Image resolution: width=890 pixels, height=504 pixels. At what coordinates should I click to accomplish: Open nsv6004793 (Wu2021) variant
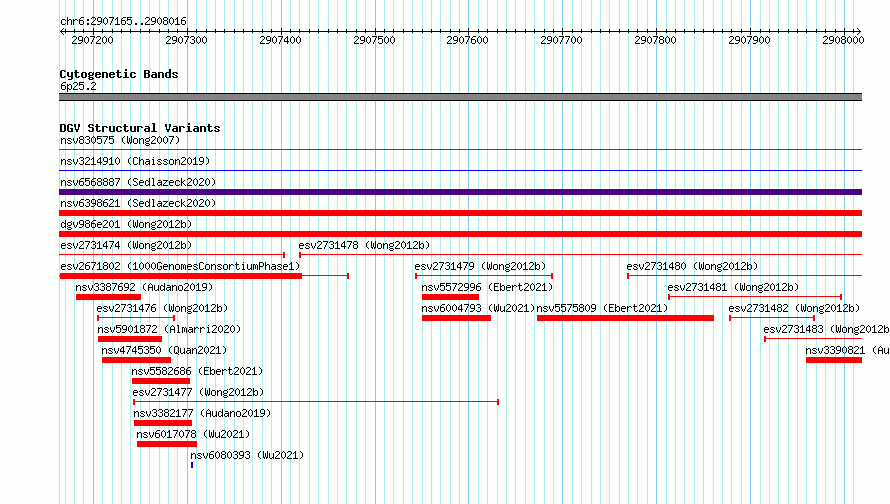pyautogui.click(x=478, y=308)
